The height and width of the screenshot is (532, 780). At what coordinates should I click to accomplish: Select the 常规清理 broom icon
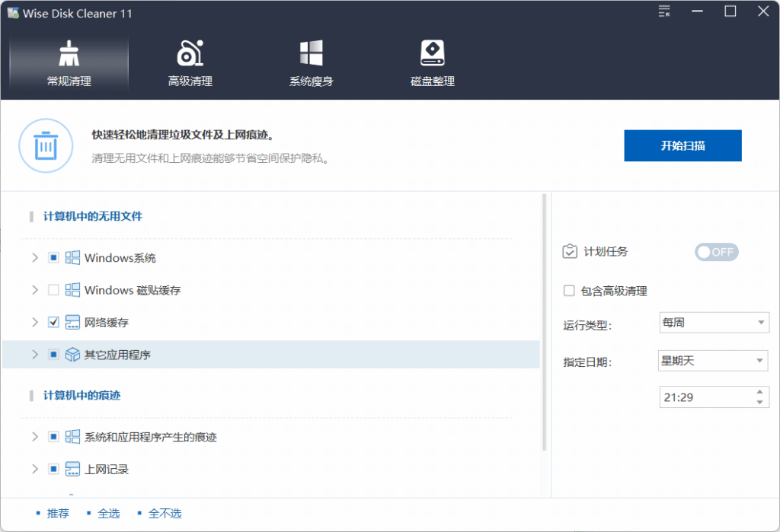tap(69, 52)
